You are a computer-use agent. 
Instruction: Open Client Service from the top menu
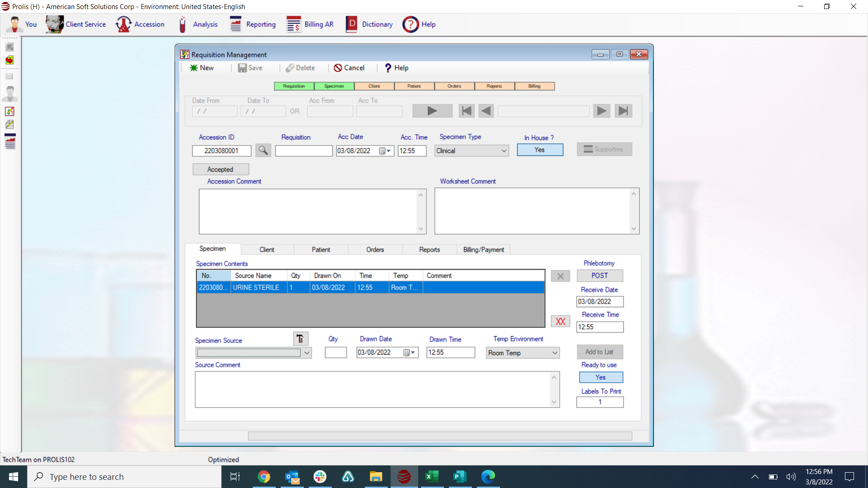(75, 24)
